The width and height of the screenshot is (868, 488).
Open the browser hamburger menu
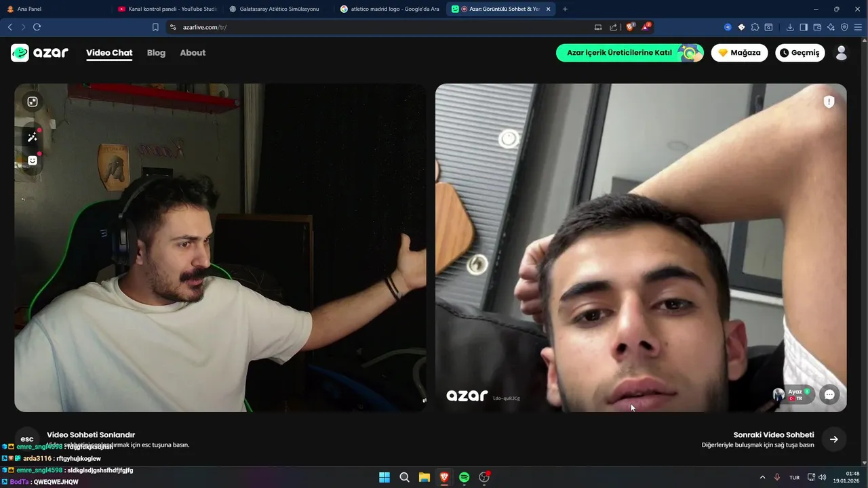(858, 27)
